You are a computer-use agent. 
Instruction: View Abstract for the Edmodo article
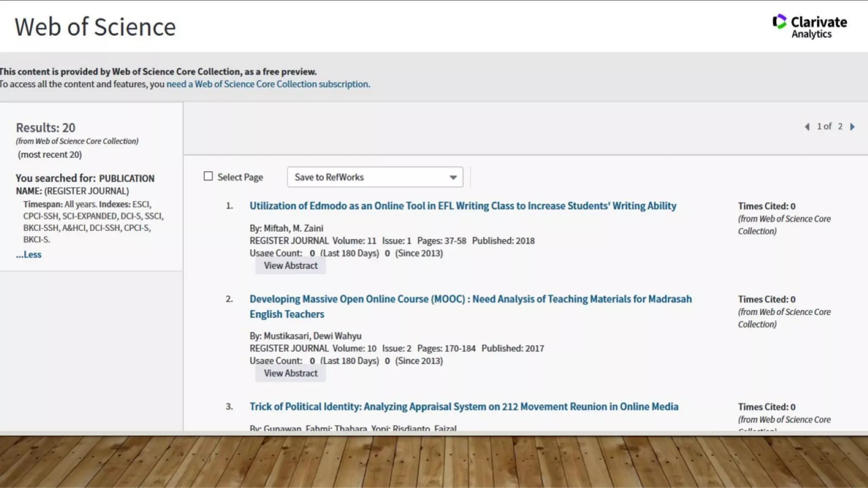(x=291, y=266)
